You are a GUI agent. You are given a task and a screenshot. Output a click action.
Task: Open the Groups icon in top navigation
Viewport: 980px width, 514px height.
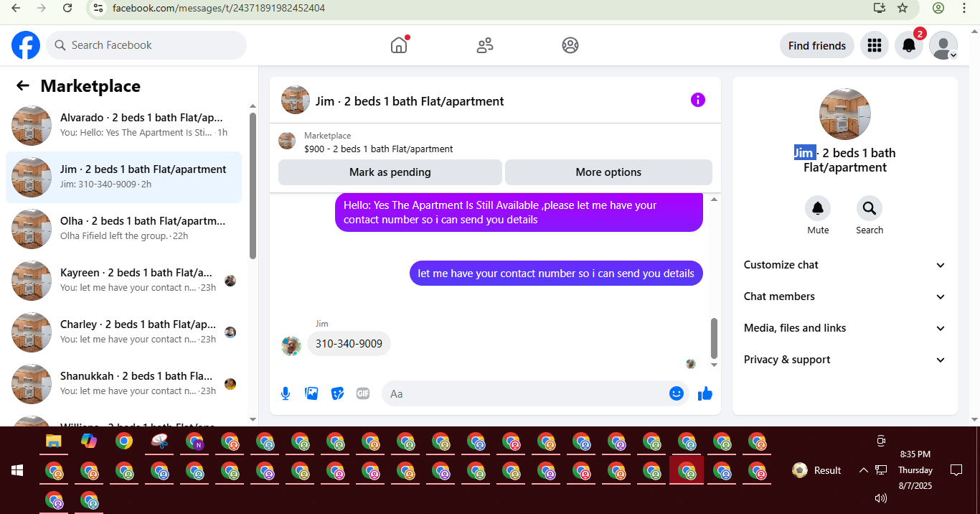[x=570, y=45]
